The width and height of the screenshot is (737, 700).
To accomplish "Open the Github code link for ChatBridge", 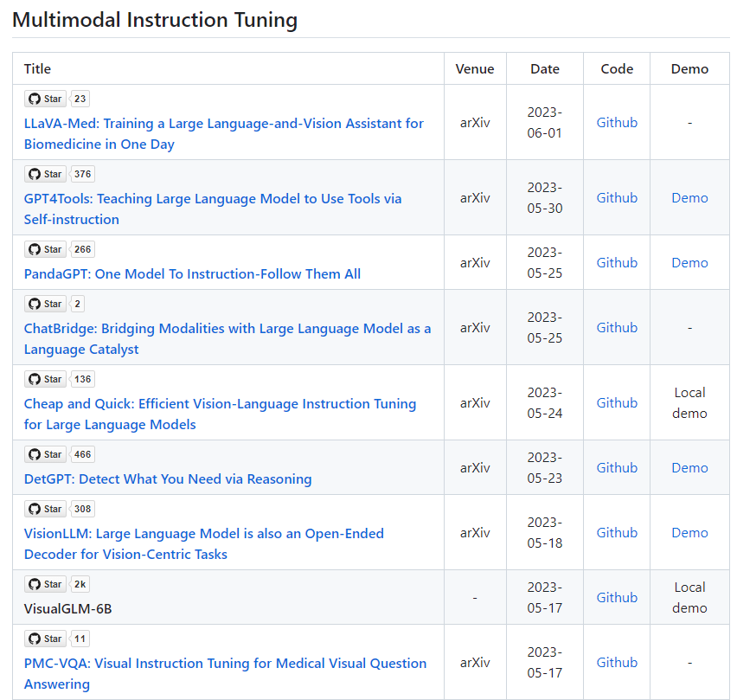I will pyautogui.click(x=617, y=328).
